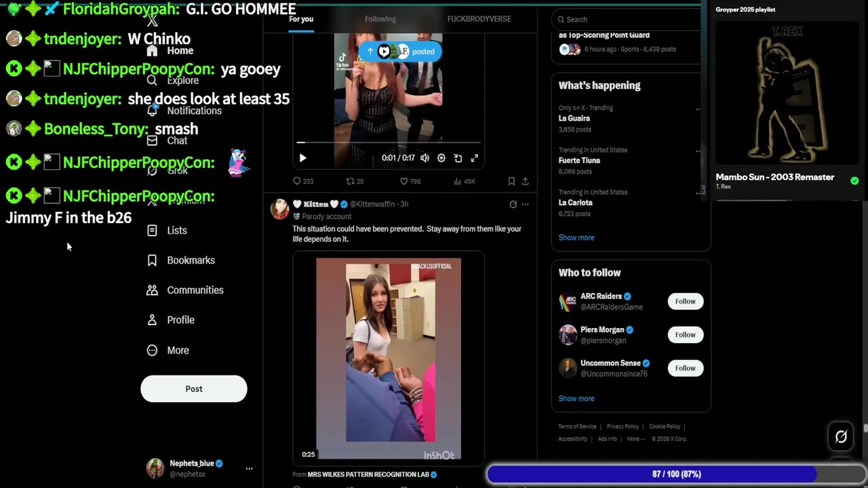Click the T. Rex album art
Viewport: 868px width, 488px height.
pos(787,92)
